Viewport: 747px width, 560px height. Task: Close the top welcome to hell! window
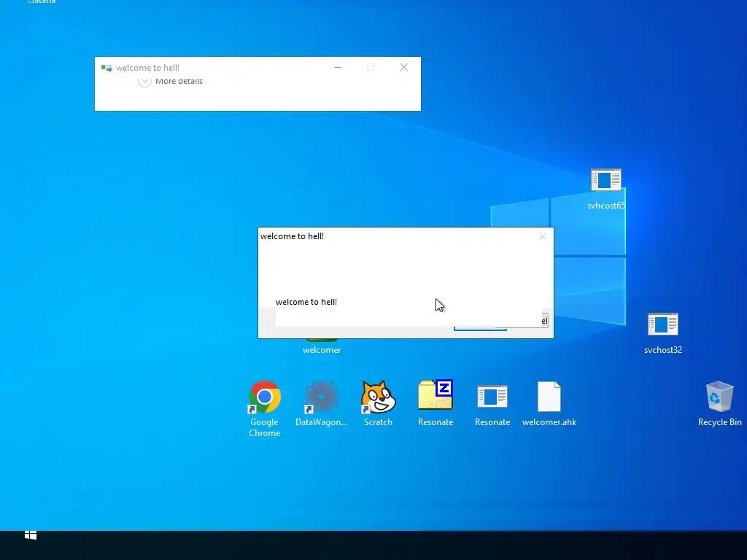pos(404,68)
